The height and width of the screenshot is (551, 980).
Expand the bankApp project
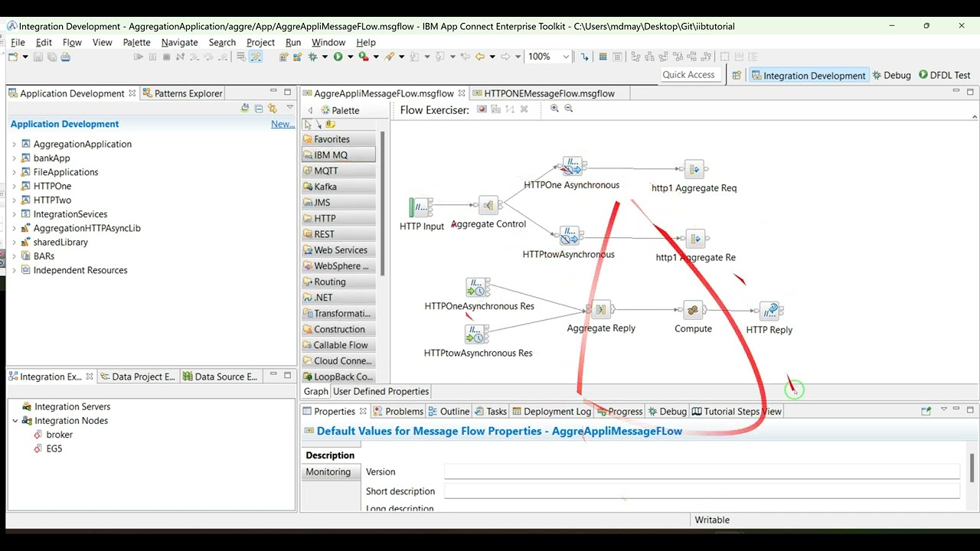tap(14, 158)
